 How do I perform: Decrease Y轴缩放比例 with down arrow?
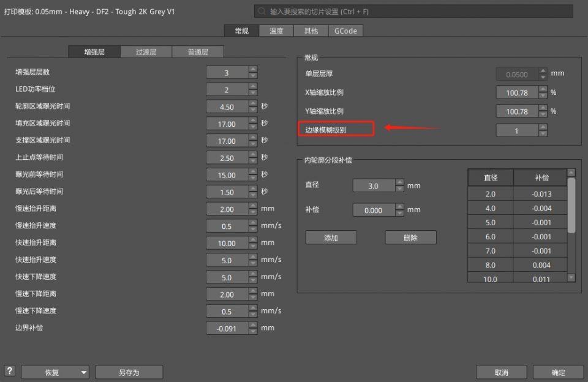pyautogui.click(x=543, y=114)
